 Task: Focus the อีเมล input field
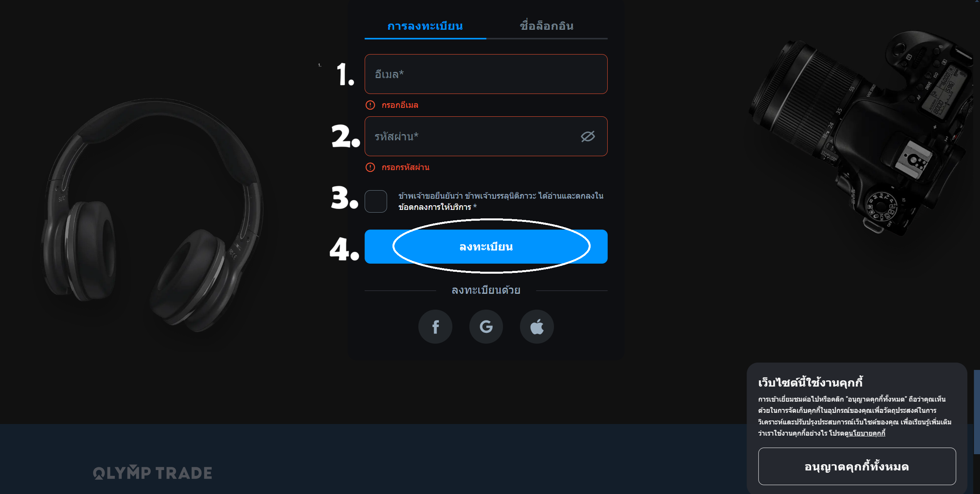[x=486, y=74]
